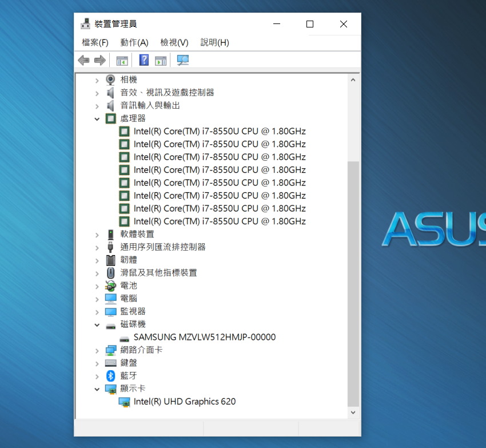Collapse the 處理器 category
486x448 pixels.
point(97,119)
